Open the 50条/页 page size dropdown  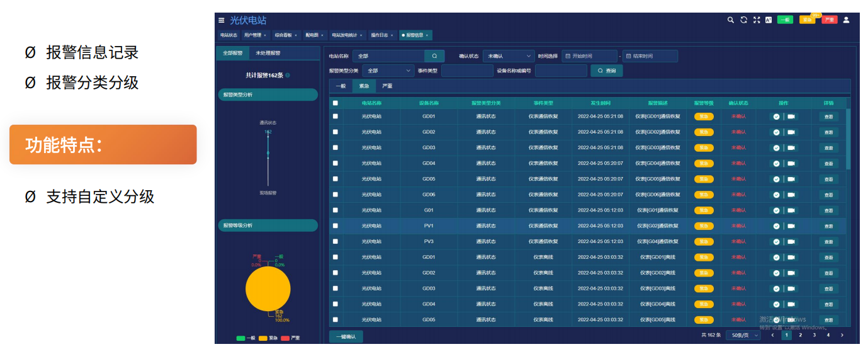[x=743, y=335]
